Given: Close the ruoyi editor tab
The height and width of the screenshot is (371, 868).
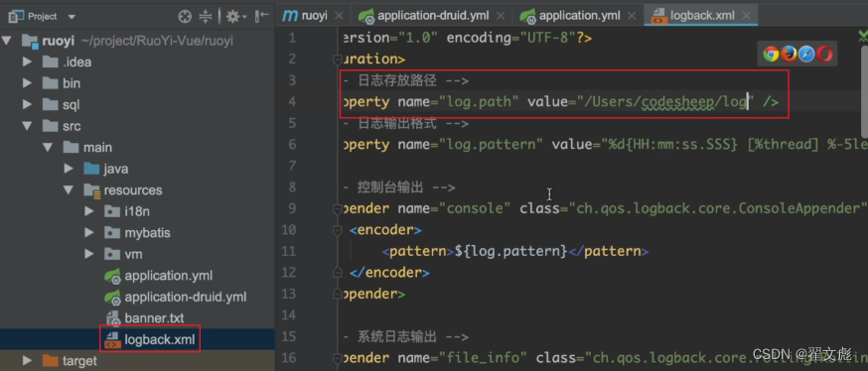Looking at the screenshot, I should 339,16.
